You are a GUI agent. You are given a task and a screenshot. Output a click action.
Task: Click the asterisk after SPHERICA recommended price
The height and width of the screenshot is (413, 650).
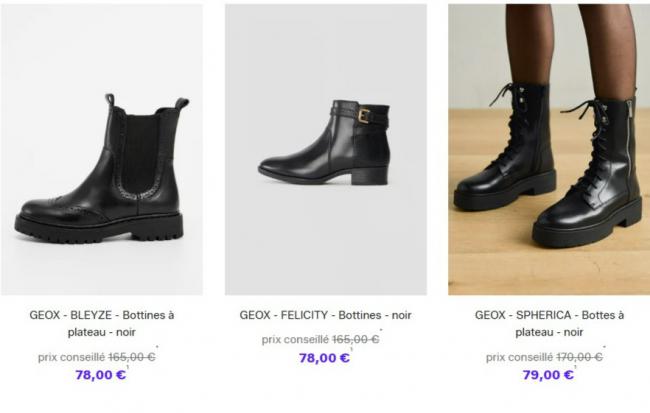(x=605, y=349)
